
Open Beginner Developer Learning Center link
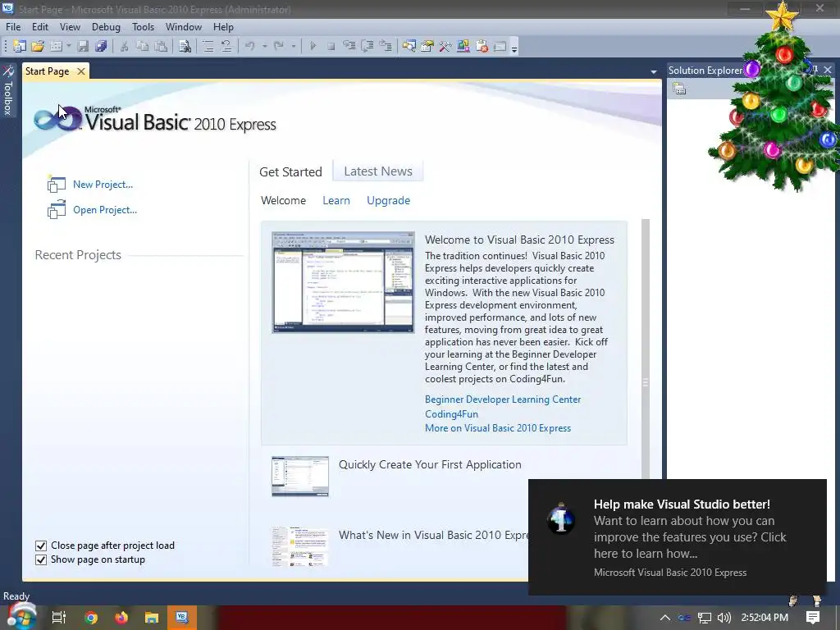click(503, 399)
